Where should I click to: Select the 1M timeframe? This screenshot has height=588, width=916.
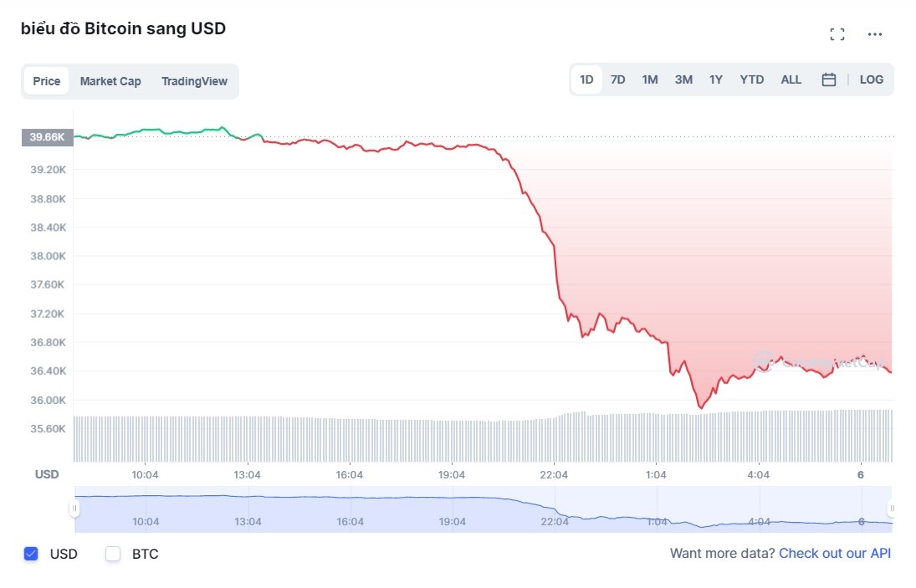coord(650,79)
